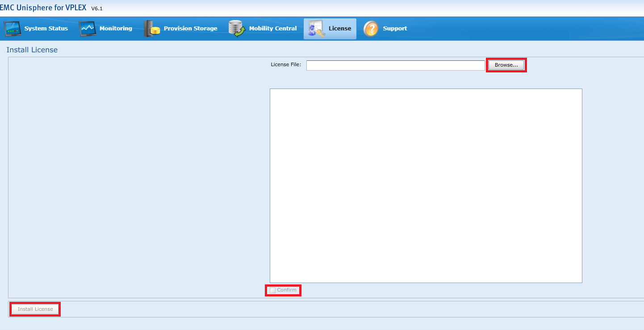
Task: Select the License tab
Action: pyautogui.click(x=340, y=28)
